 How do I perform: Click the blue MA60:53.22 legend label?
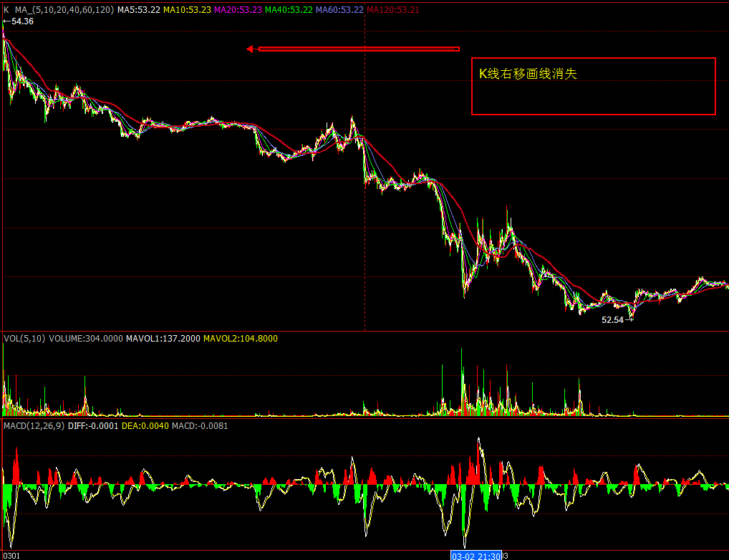(x=340, y=10)
